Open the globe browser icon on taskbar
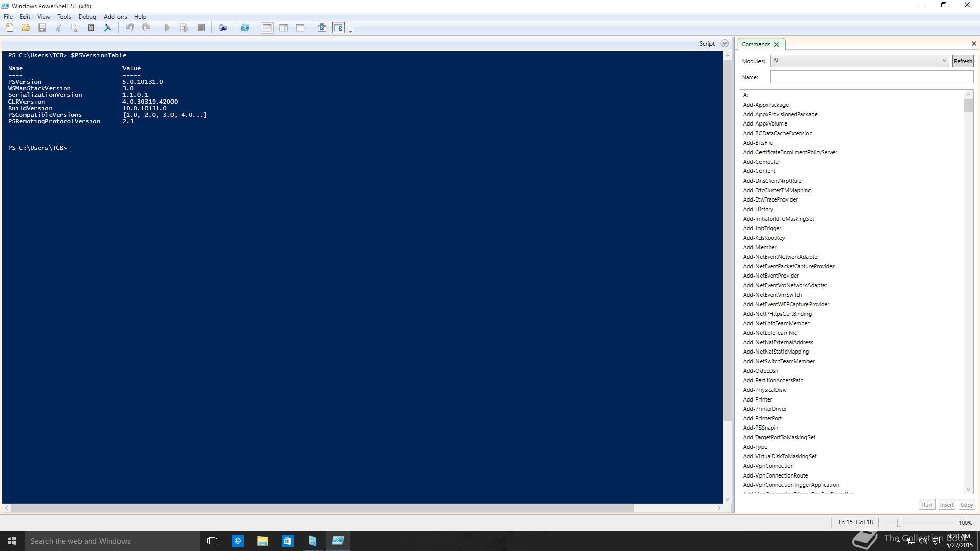980x551 pixels. pos(237,541)
